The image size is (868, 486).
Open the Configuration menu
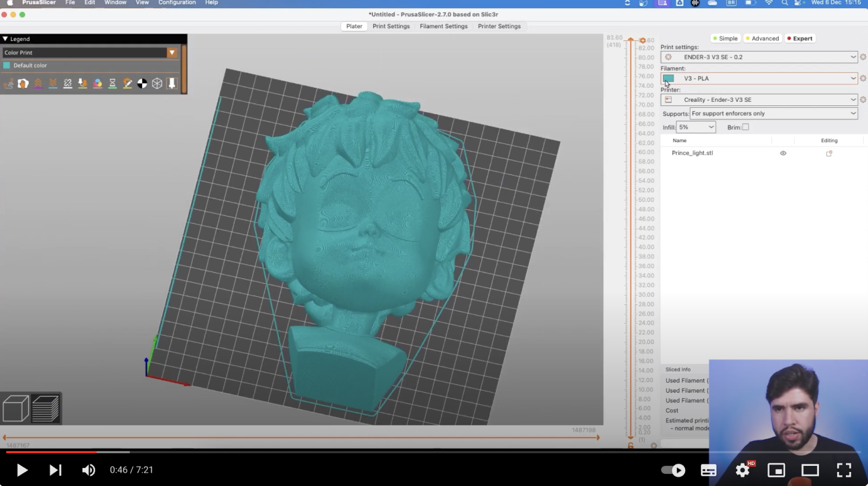[177, 3]
